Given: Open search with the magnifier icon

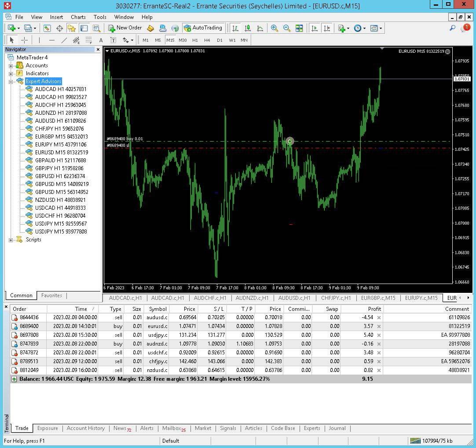Looking at the screenshot, I should pos(452,28).
